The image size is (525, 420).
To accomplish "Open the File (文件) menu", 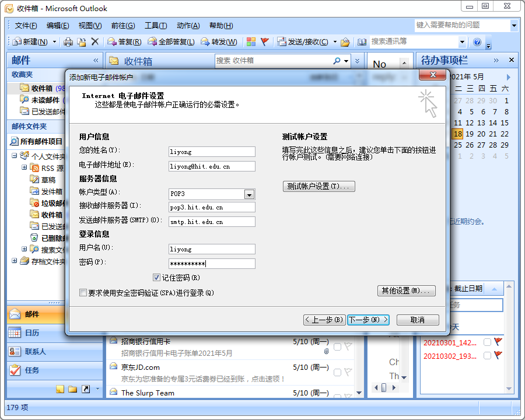I will point(26,26).
